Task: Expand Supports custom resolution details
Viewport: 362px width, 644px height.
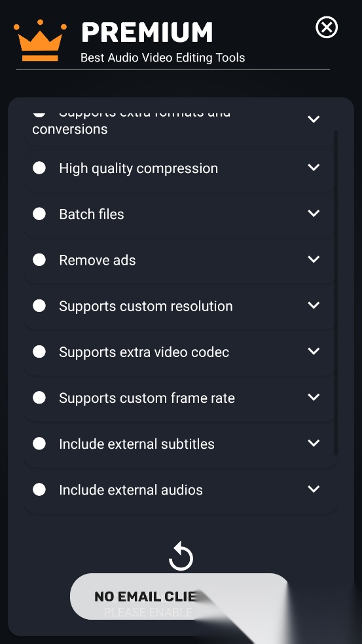Action: [x=314, y=305]
